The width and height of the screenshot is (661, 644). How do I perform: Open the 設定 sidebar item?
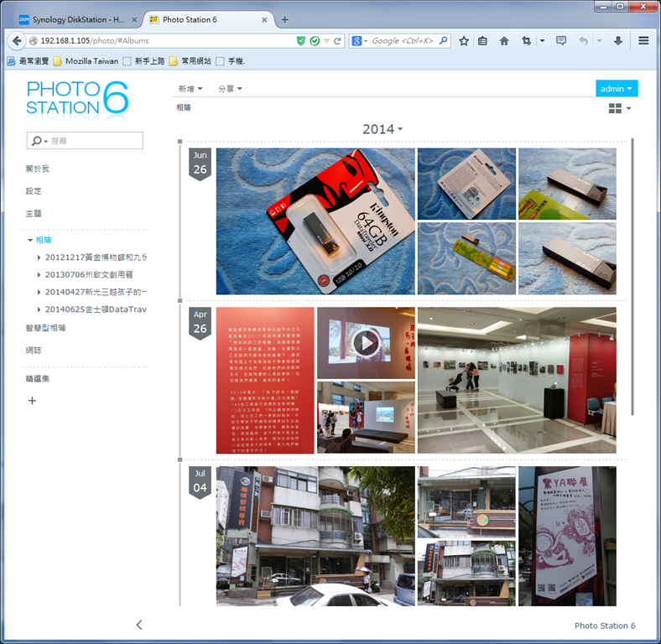[x=34, y=191]
